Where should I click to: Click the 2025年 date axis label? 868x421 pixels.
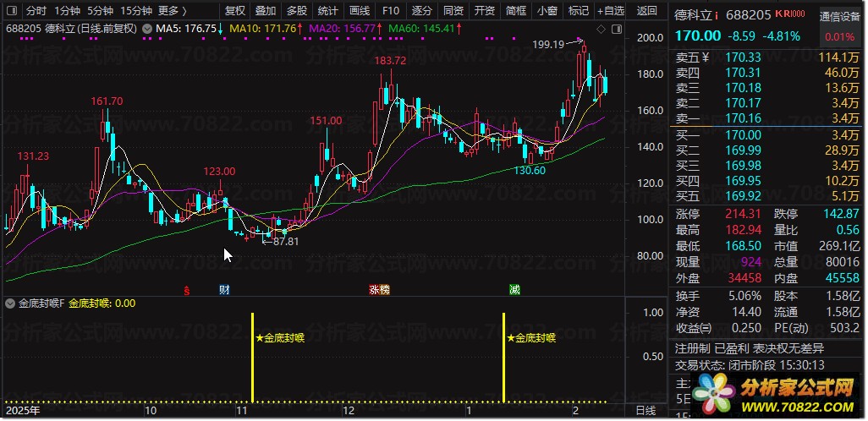point(23,411)
